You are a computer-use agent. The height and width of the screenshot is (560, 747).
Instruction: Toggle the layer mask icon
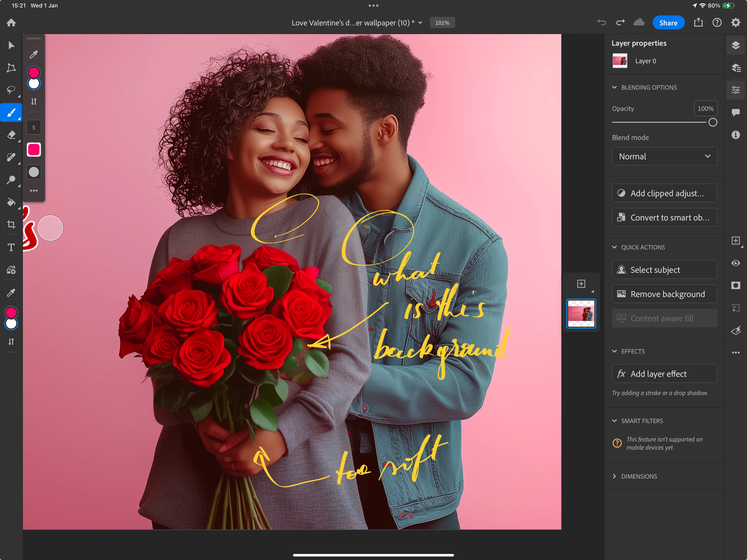point(736,286)
